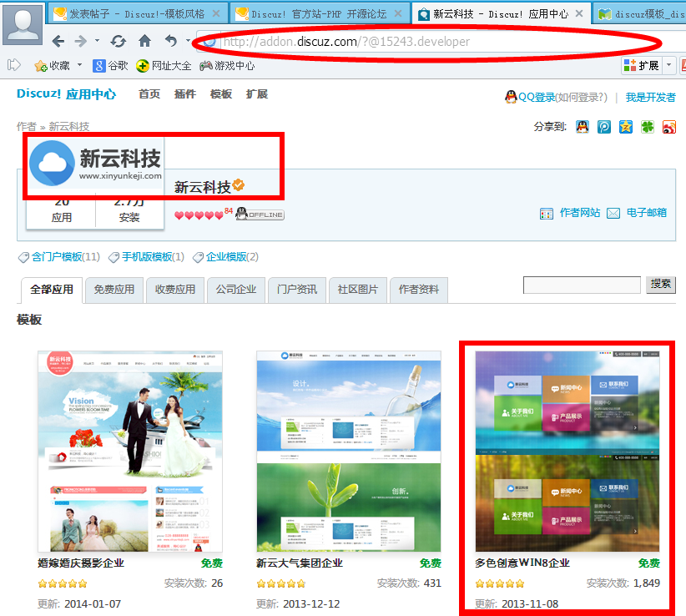
Task: Select the 收费应用 tab
Action: pos(175,290)
